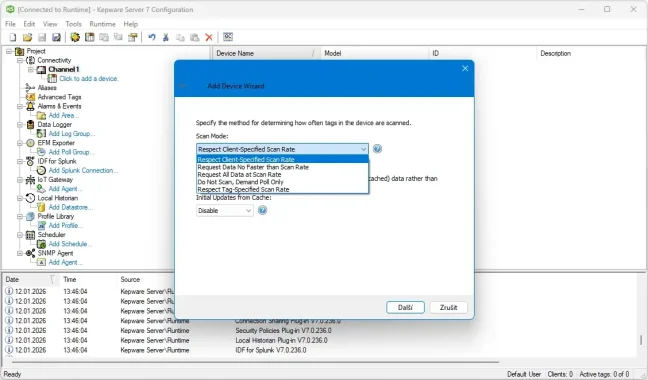The height and width of the screenshot is (380, 648).
Task: Click the Data Logger icon in tree
Action: click(x=30, y=124)
